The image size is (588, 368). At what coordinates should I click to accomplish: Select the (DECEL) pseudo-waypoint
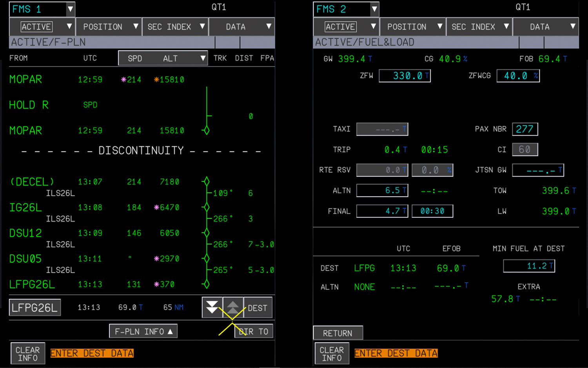(32, 182)
